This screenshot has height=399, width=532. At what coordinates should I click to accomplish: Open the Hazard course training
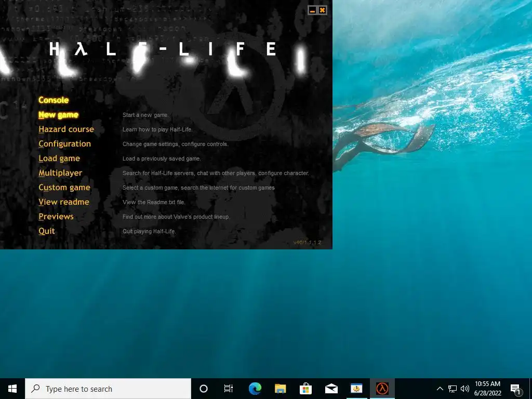(x=66, y=129)
